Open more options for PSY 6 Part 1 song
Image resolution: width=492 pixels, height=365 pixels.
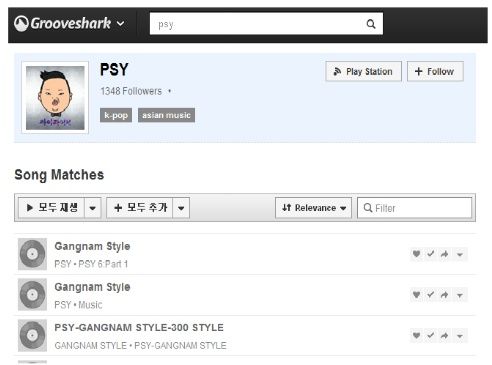(460, 255)
